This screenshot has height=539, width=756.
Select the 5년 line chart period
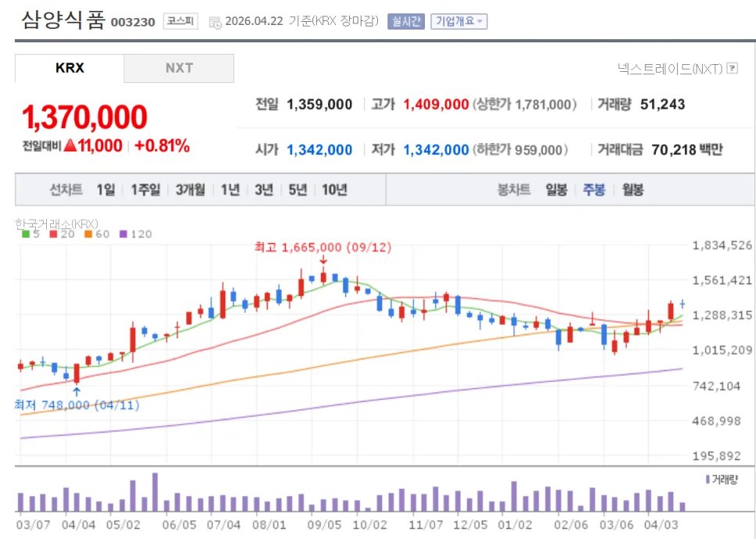click(297, 190)
